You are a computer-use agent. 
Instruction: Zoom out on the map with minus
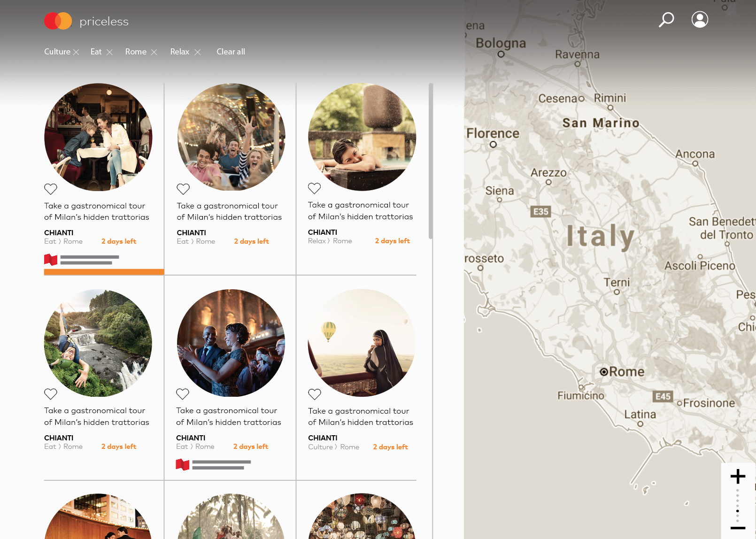click(738, 528)
